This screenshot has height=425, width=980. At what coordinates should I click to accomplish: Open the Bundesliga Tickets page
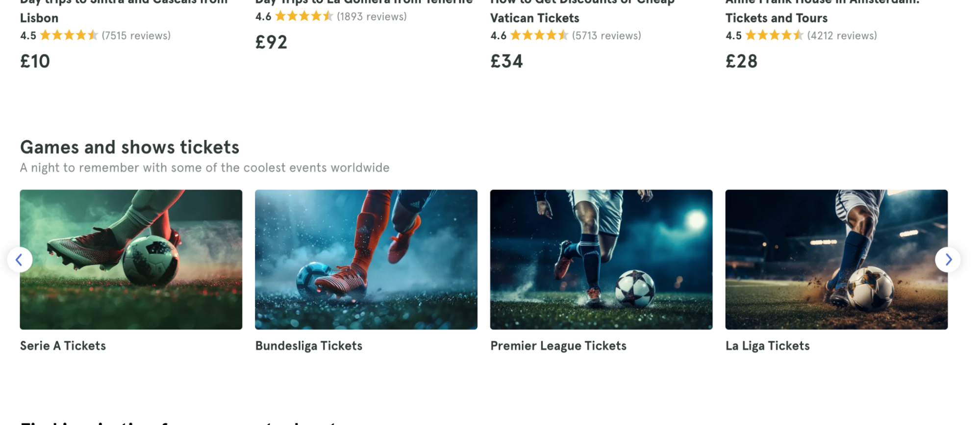(x=308, y=345)
